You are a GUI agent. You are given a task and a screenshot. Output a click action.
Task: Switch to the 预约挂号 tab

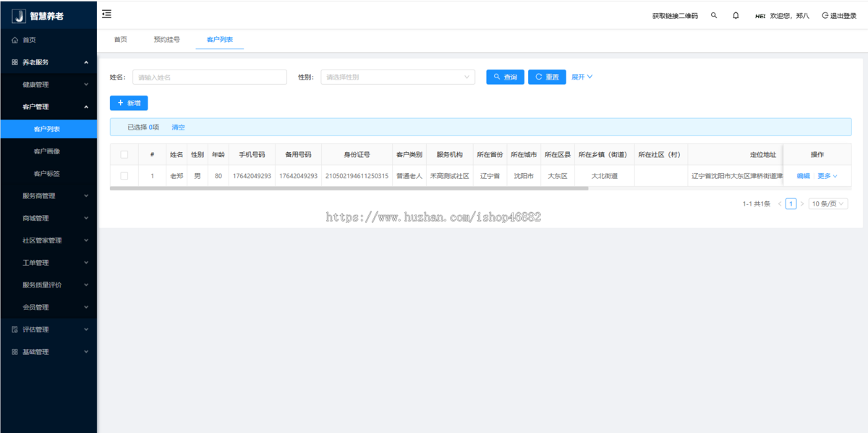(x=166, y=40)
